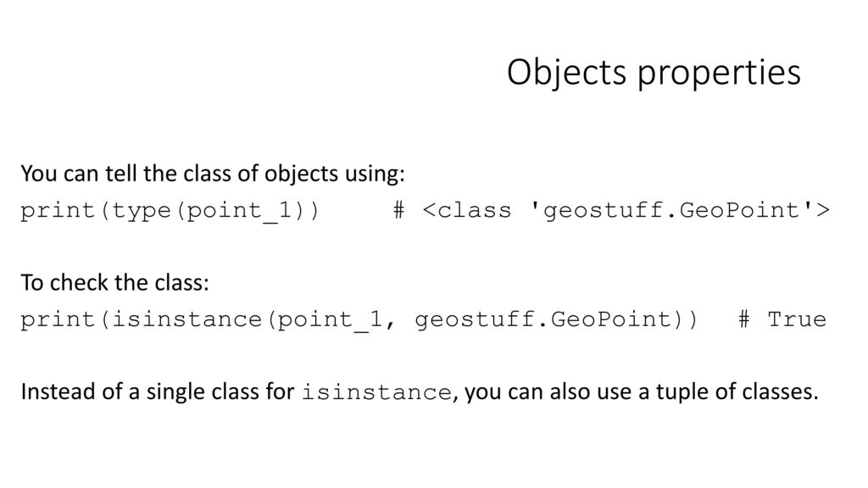This screenshot has height=488, width=868.
Task: Click the phrase tuple of classes
Action: click(737, 391)
